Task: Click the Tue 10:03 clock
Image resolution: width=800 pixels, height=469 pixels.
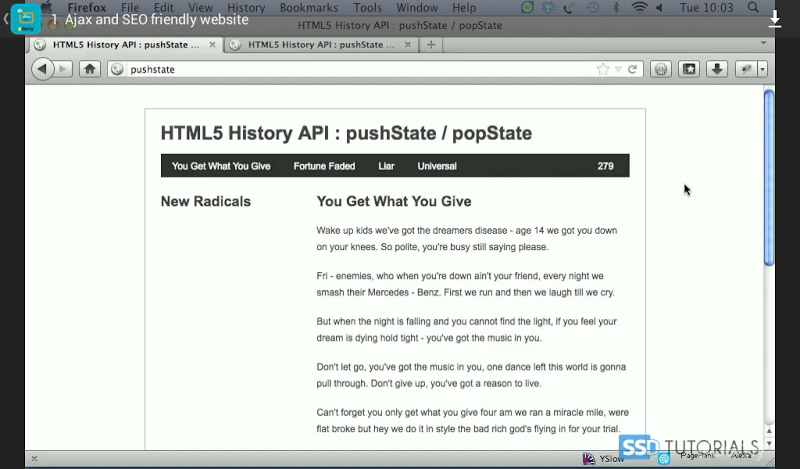Action: pyautogui.click(x=706, y=8)
